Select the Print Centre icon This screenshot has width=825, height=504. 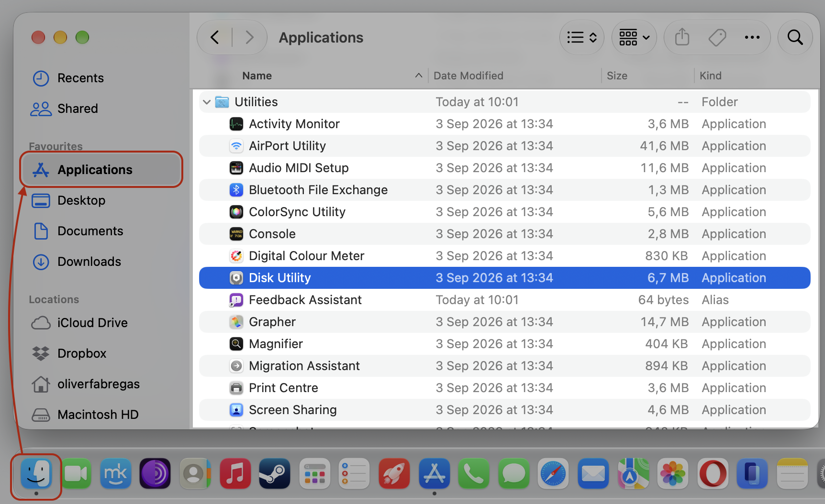click(236, 388)
